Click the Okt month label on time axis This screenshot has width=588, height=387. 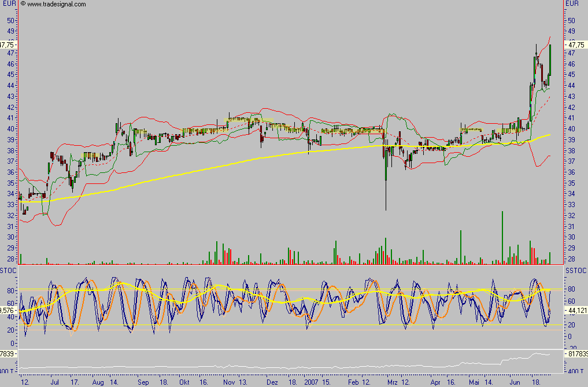coord(184,382)
